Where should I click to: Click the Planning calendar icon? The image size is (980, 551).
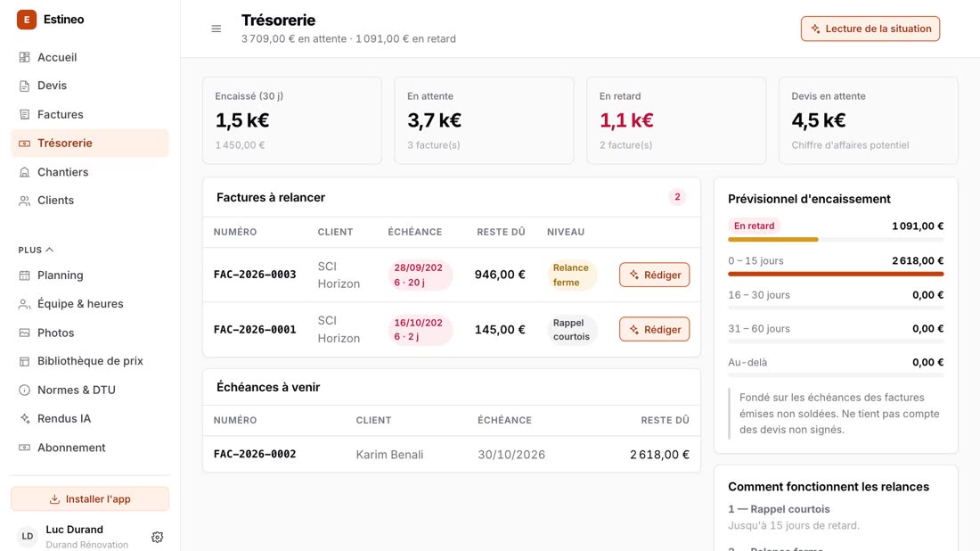[x=24, y=275]
